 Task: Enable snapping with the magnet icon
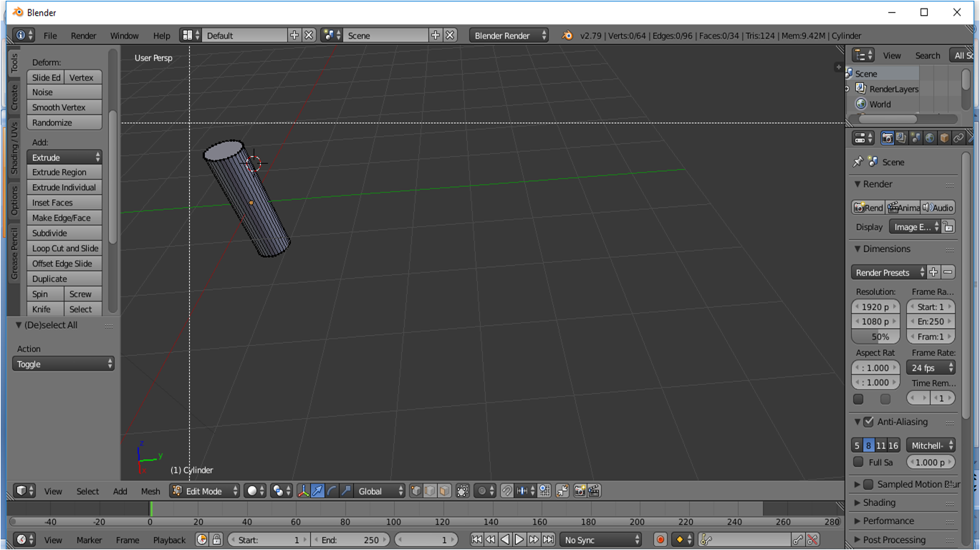507,491
